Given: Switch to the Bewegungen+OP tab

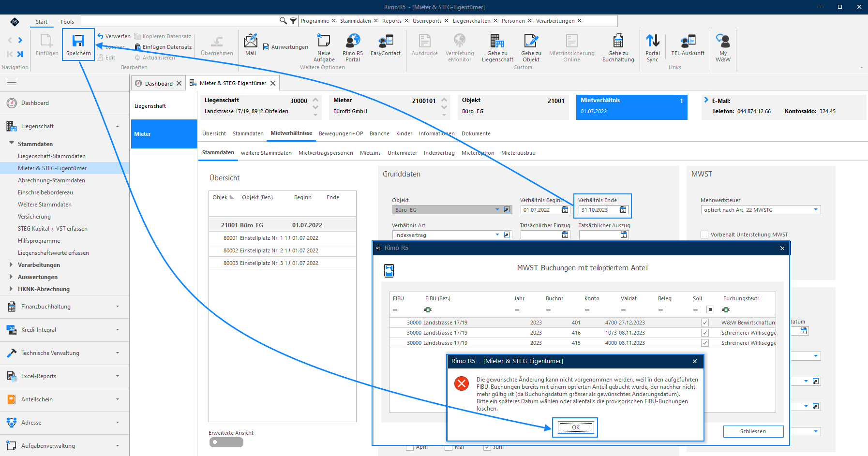Looking at the screenshot, I should pos(341,133).
